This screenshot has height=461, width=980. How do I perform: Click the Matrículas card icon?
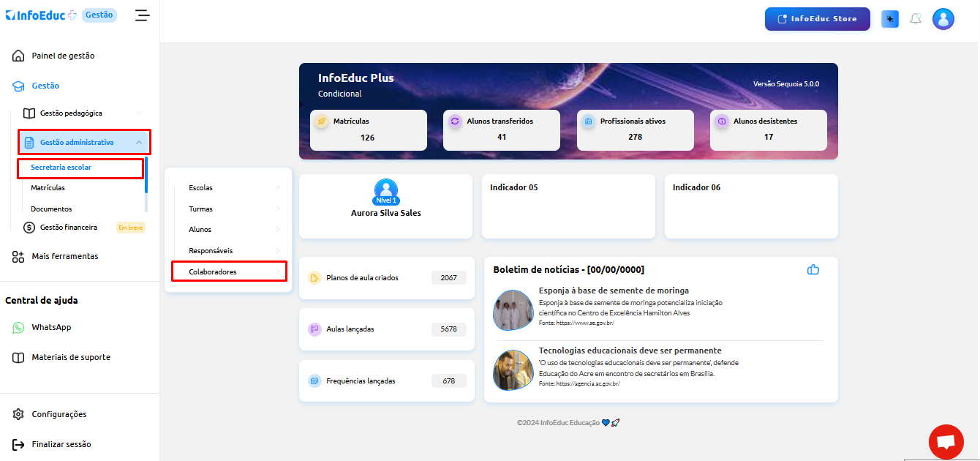point(322,121)
